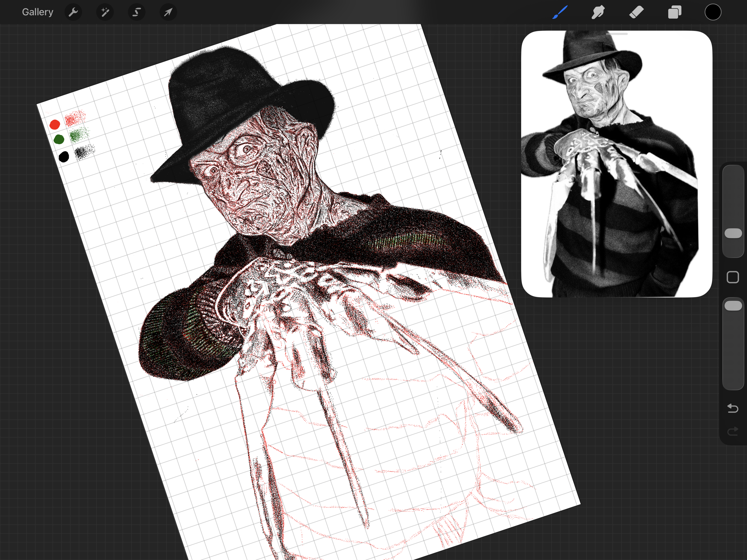The width and height of the screenshot is (747, 560).
Task: Return to the Gallery
Action: (x=37, y=12)
